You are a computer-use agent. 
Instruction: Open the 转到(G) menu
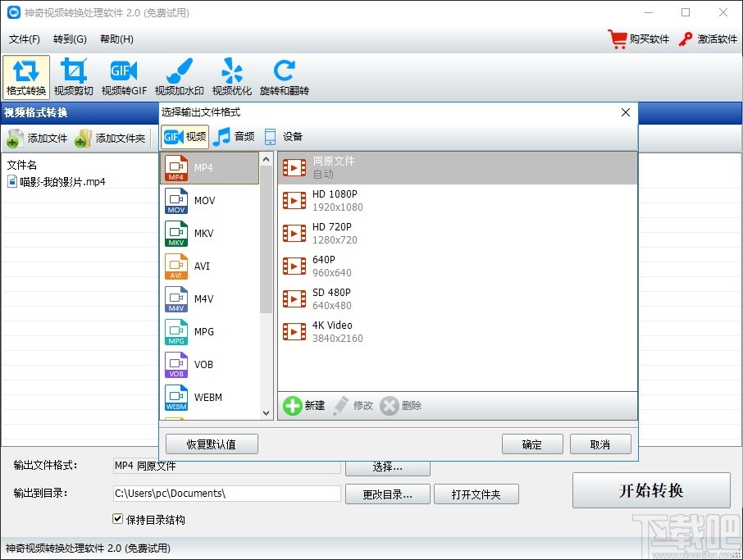(x=70, y=39)
